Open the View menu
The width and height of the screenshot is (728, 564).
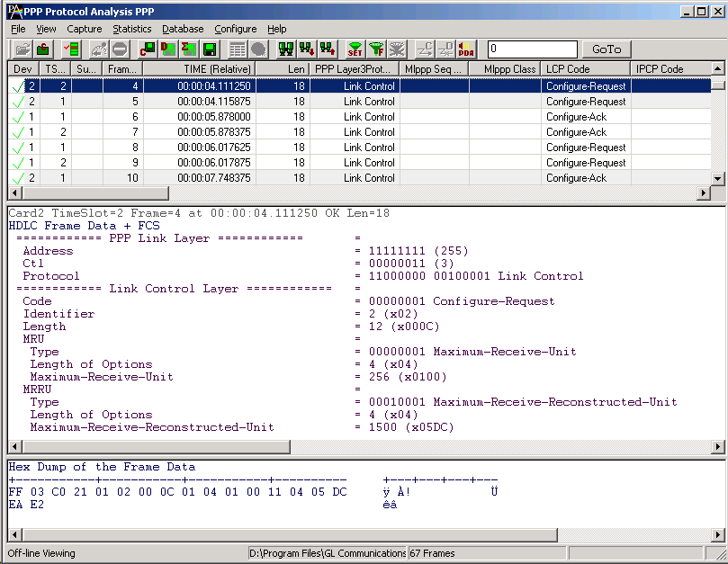[46, 29]
